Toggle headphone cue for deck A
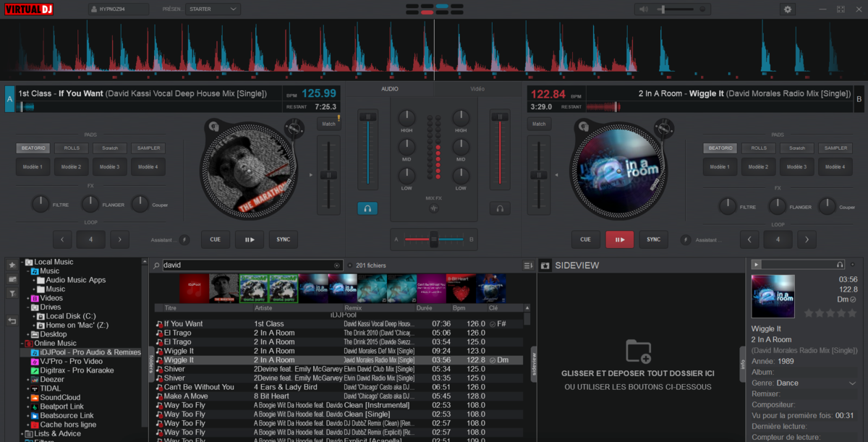Image resolution: width=868 pixels, height=442 pixels. 367,208
